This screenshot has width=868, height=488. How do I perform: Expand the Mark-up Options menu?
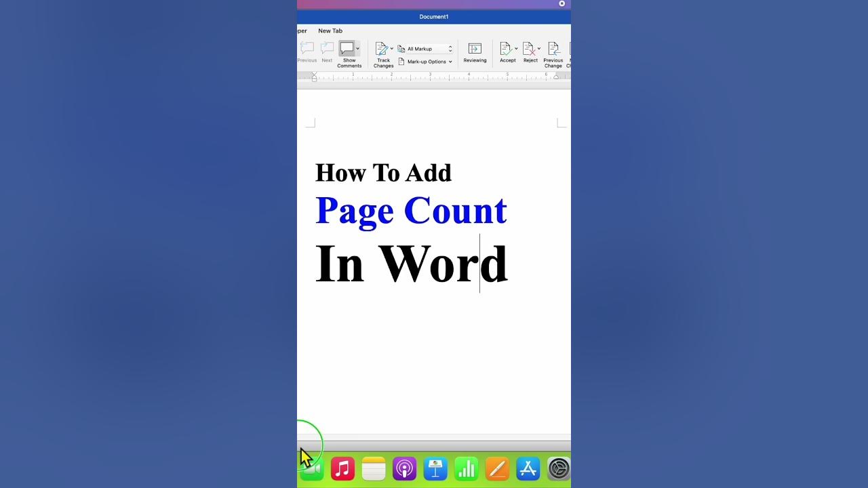(429, 62)
